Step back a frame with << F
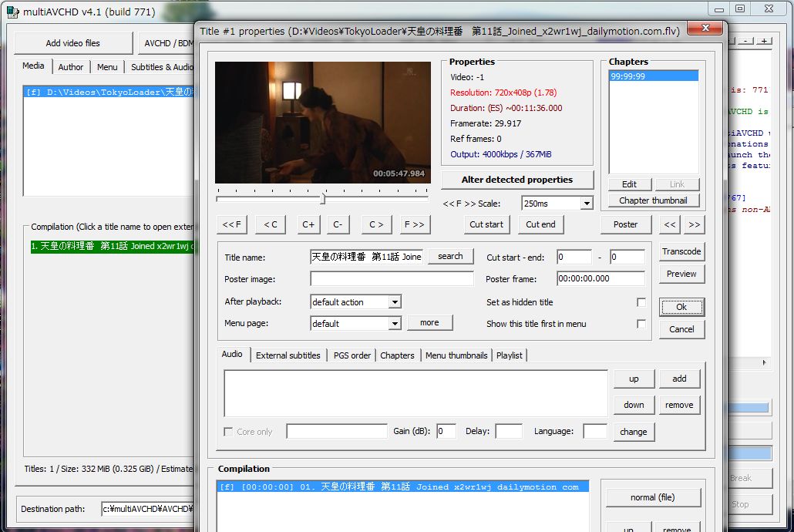Screen dimensions: 794x532 pos(232,224)
